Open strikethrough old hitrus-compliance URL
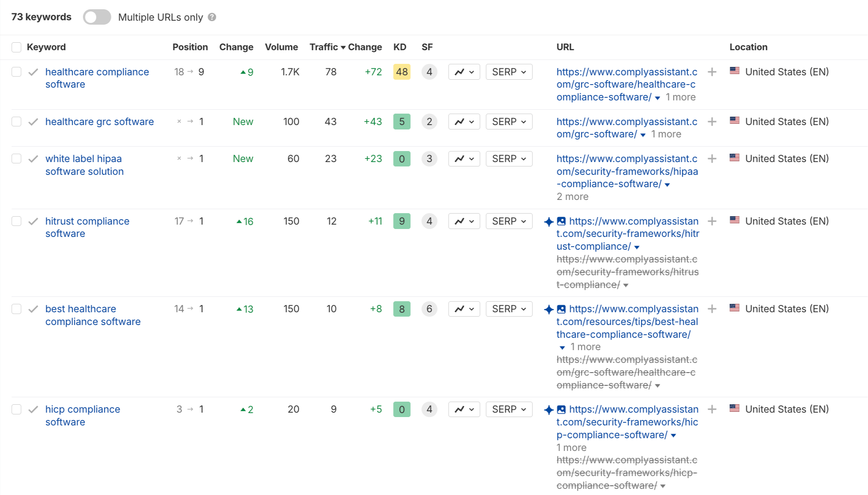Viewport: 868px width, 495px height. point(627,272)
